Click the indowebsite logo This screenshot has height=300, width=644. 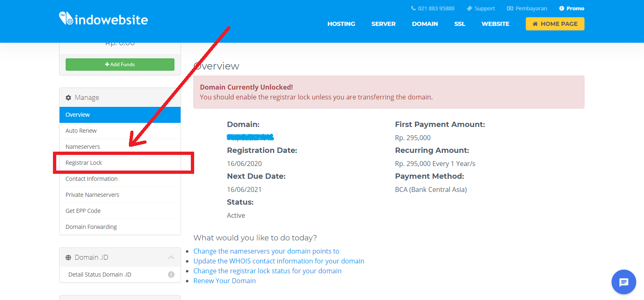pos(103,19)
